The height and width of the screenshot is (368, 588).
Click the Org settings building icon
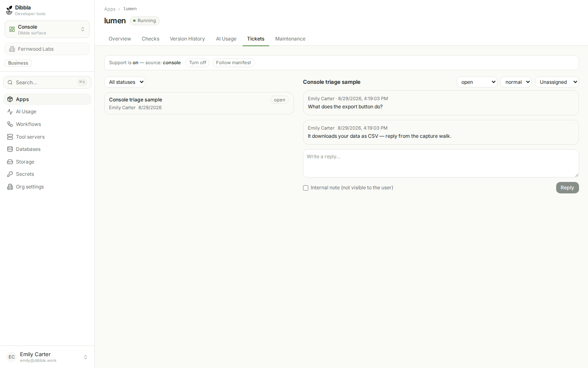coord(10,187)
